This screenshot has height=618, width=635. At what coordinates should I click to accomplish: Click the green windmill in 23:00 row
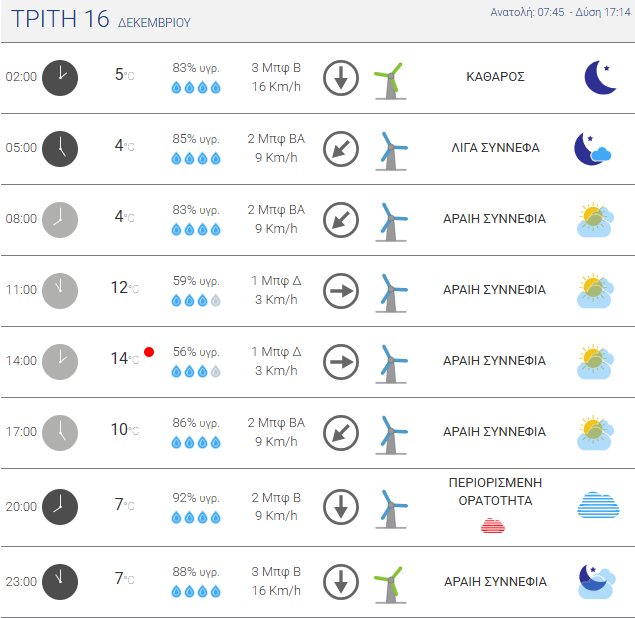[x=388, y=581]
